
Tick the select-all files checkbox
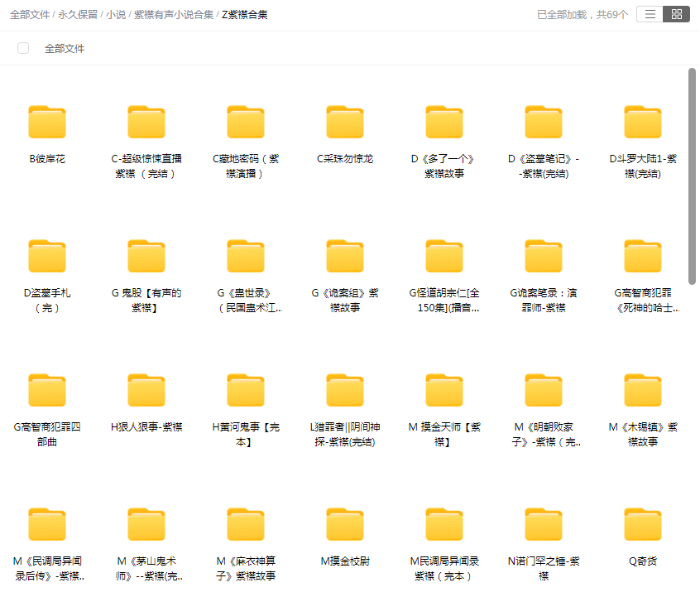click(x=23, y=48)
